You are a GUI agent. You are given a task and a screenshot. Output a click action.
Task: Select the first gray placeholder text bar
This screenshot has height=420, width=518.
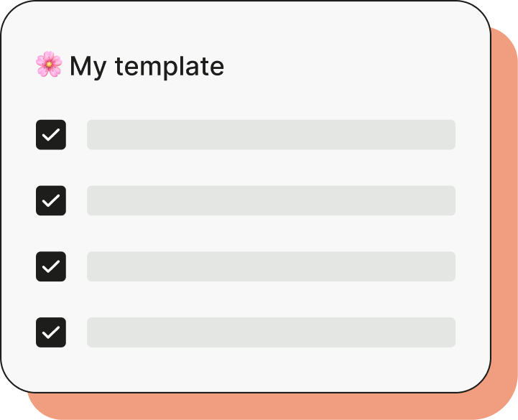tap(271, 135)
